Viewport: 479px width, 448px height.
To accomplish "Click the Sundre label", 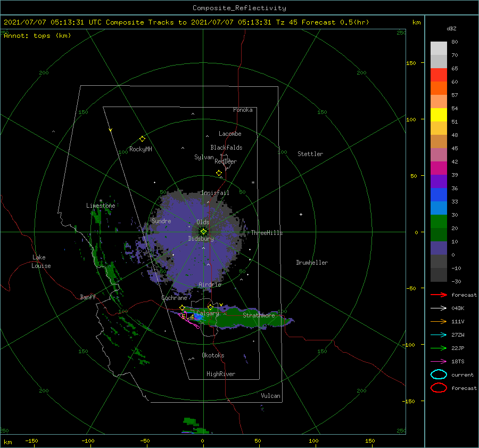I will [x=161, y=221].
